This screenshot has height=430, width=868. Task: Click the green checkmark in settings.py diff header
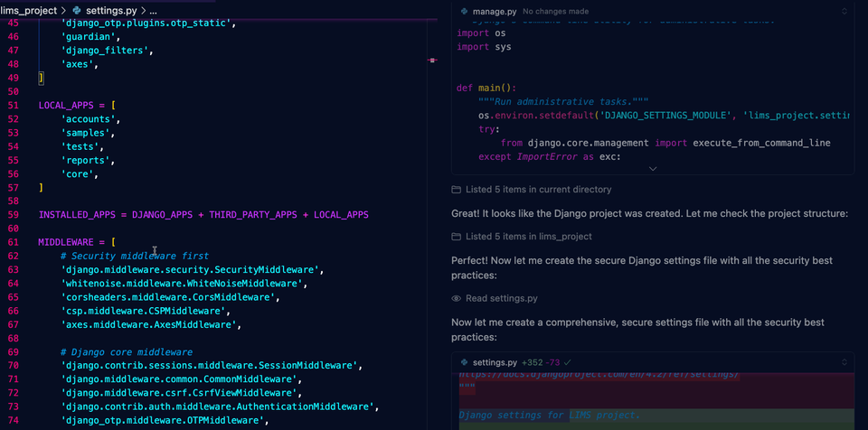[568, 362]
